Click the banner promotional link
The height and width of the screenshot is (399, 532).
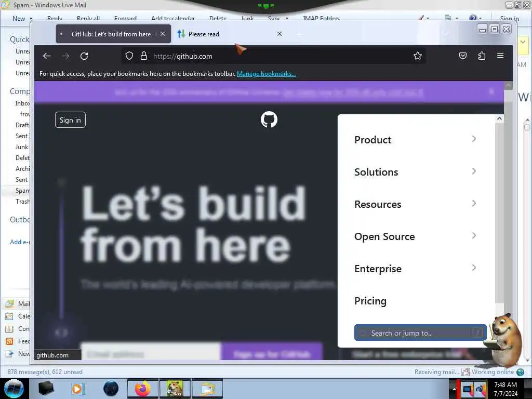click(x=353, y=92)
